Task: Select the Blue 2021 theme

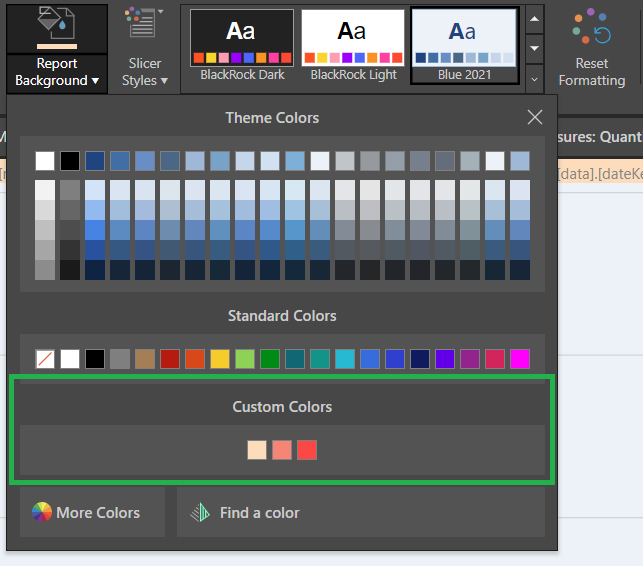Action: 464,45
